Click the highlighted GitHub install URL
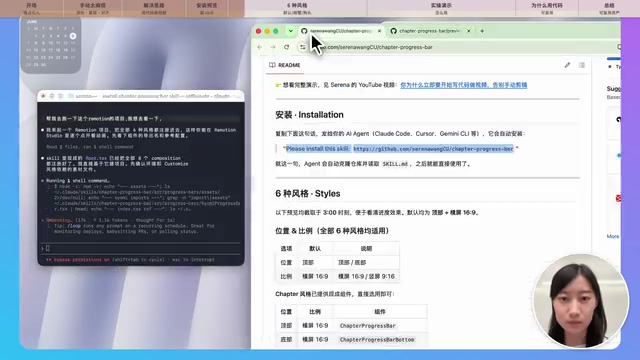 pos(433,149)
